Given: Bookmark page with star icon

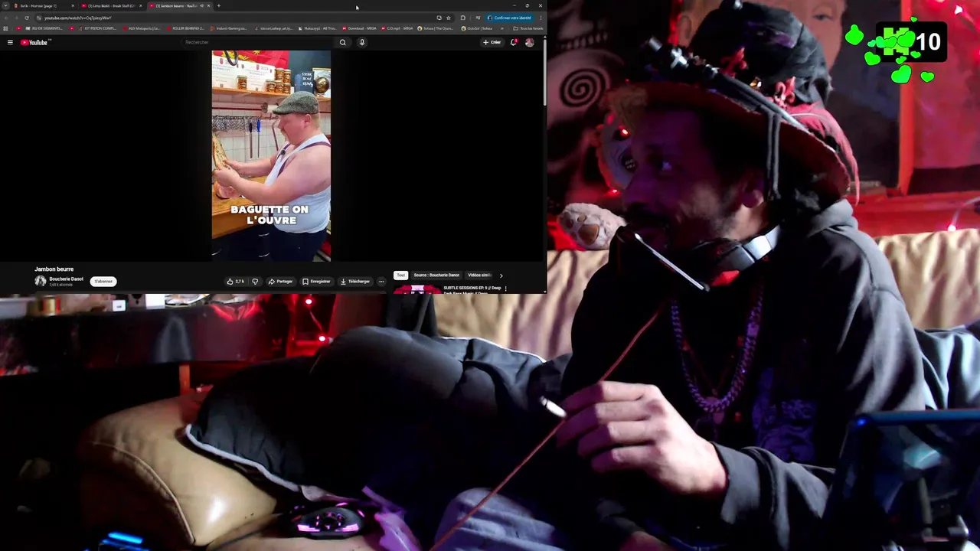Looking at the screenshot, I should (449, 18).
